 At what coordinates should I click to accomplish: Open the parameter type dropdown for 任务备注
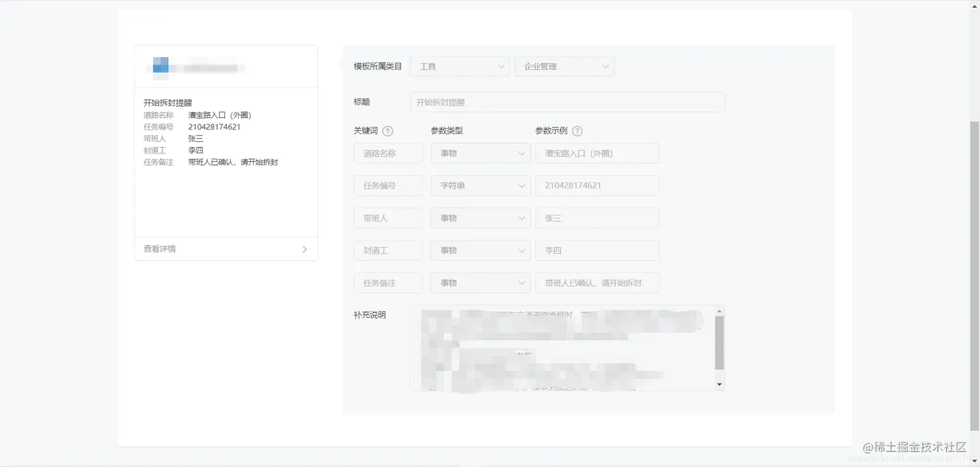click(480, 282)
